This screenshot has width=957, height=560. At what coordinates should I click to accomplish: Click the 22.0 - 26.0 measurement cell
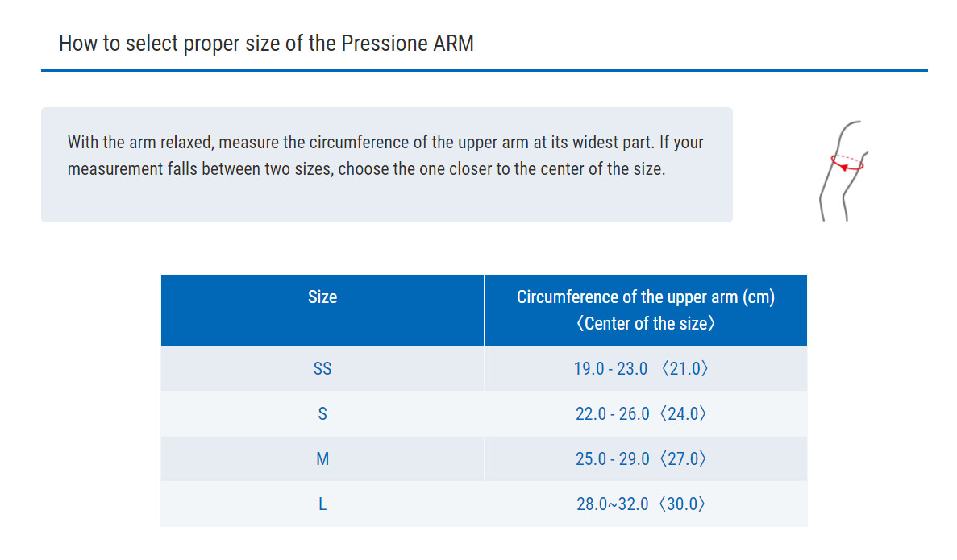pyautogui.click(x=646, y=413)
